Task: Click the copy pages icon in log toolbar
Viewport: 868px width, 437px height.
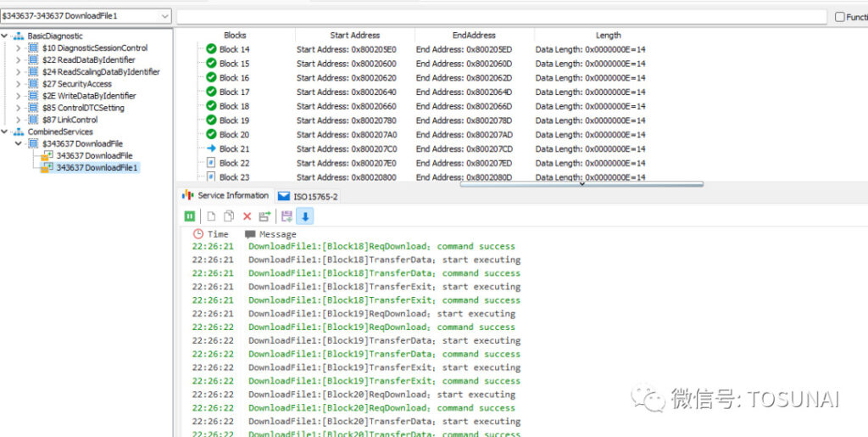Action: [x=228, y=216]
